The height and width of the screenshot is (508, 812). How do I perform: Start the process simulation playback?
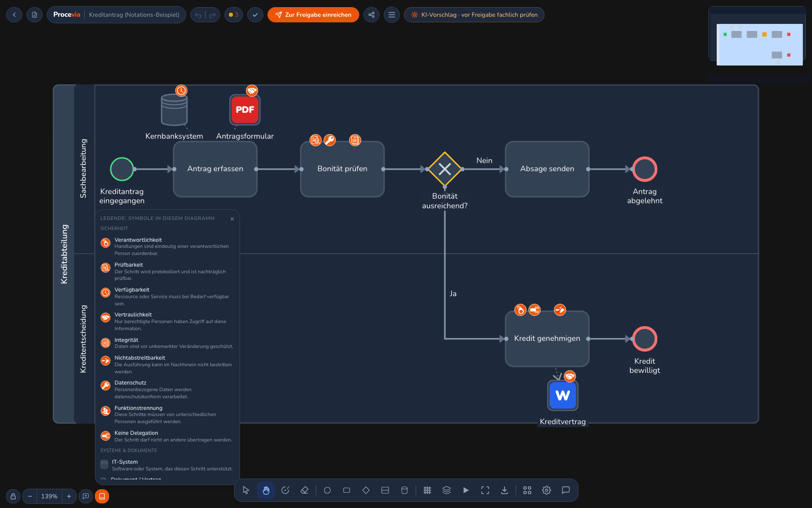pos(466,490)
